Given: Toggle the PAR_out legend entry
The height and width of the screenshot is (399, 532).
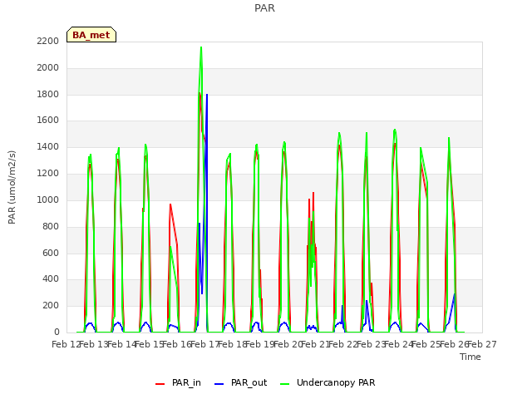Looking at the screenshot, I should click(241, 382).
